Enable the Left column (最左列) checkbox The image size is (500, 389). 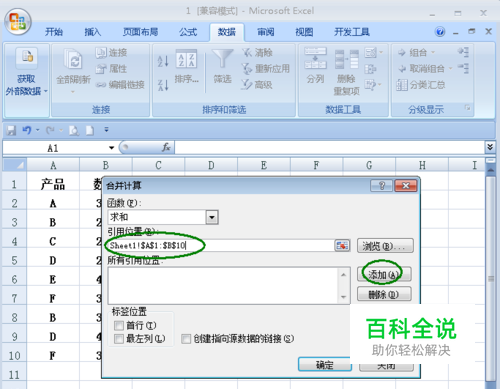119,339
